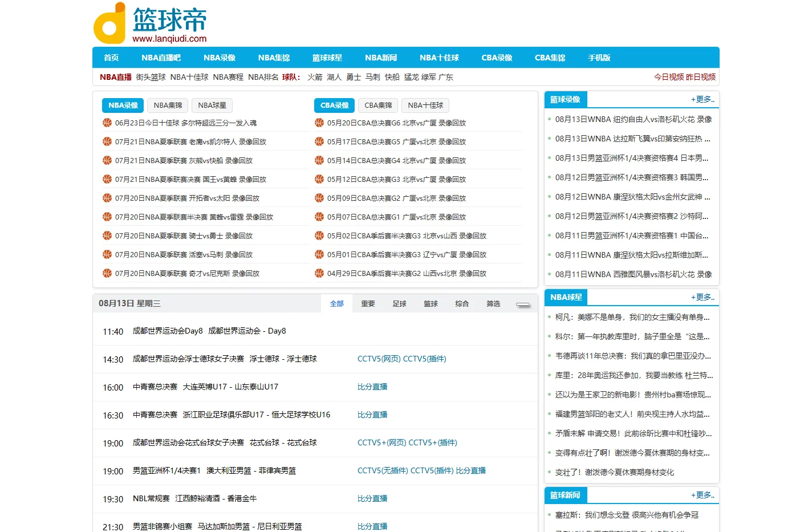Open 比分直播 for 大连英博U17 match

pyautogui.click(x=372, y=387)
